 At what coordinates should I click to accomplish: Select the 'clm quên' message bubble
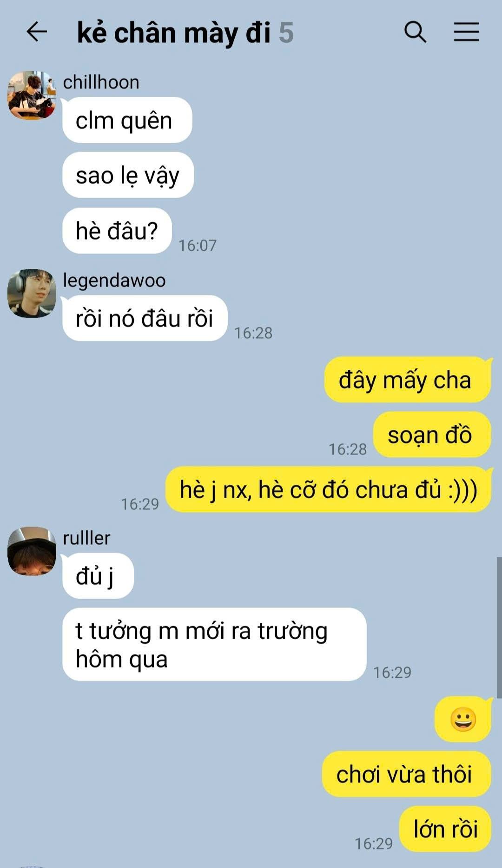tap(127, 120)
